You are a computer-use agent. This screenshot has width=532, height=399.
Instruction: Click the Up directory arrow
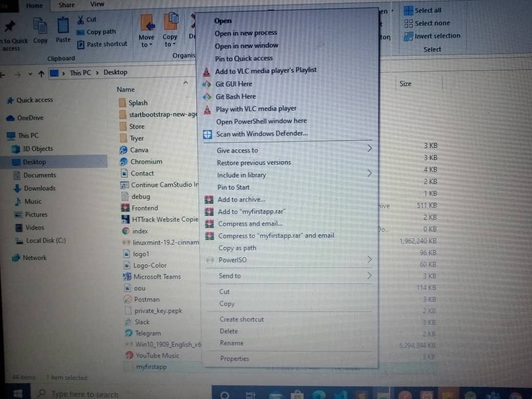41,74
